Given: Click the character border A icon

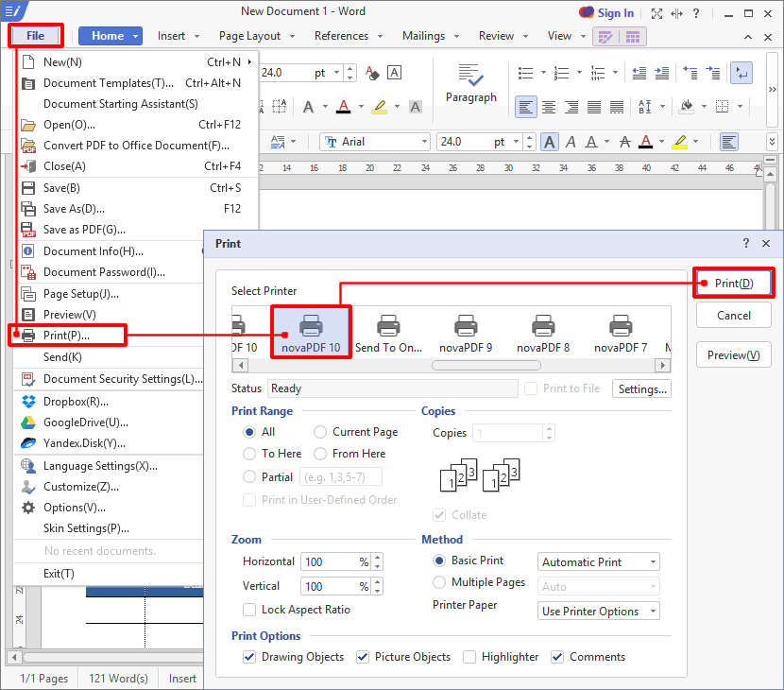Looking at the screenshot, I should [394, 73].
